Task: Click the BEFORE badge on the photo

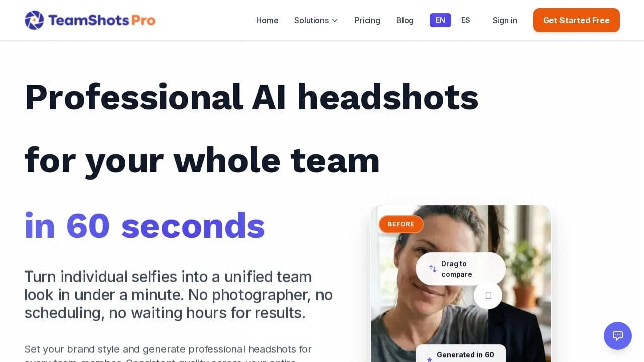Action: [x=401, y=224]
